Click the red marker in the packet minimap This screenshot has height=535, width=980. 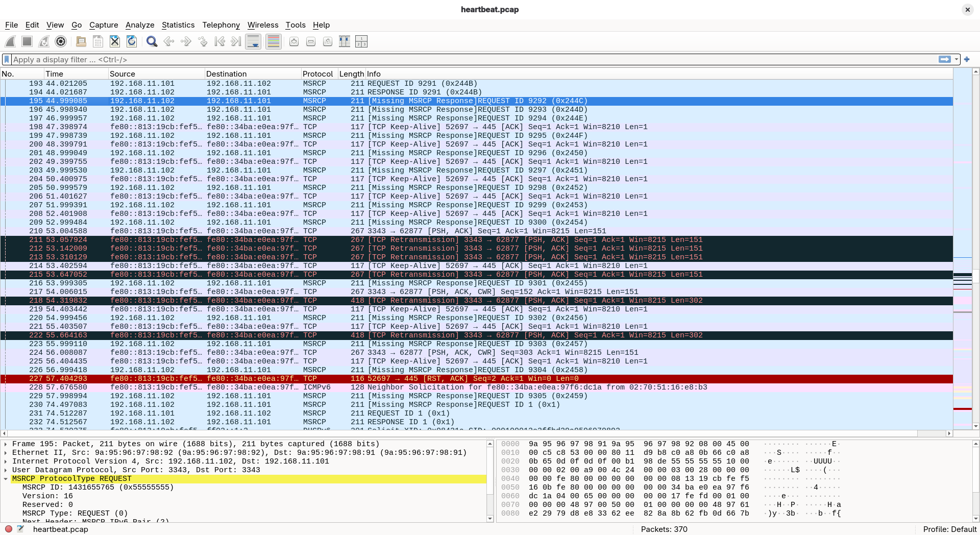coord(962,409)
